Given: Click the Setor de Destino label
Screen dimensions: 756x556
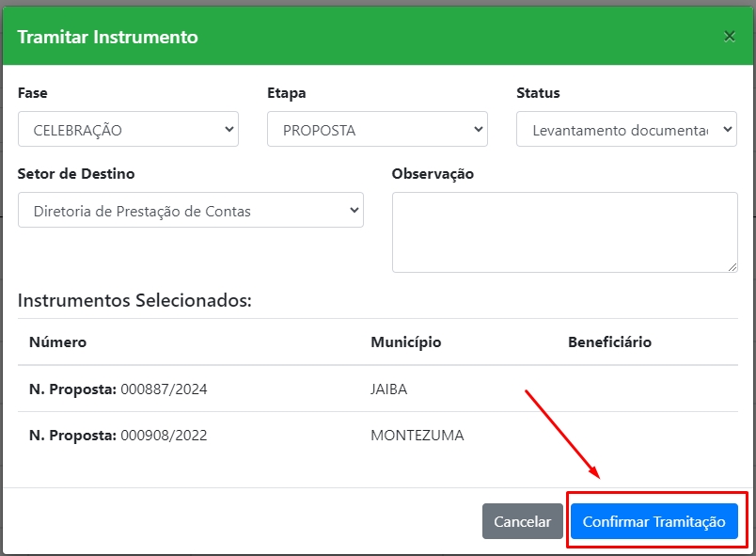Looking at the screenshot, I should click(76, 174).
